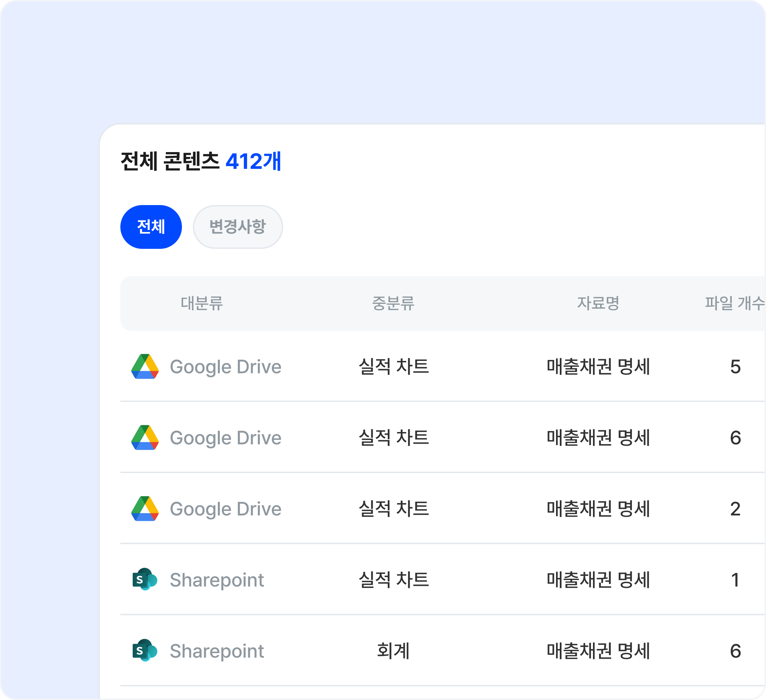This screenshot has width=766, height=700.
Task: Click 매출채권 명세 in the 회계 row
Action: point(598,651)
